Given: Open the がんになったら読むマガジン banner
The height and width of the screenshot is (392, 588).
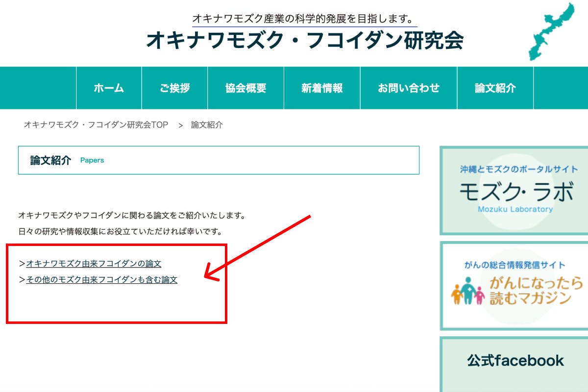Looking at the screenshot, I should coord(514,285).
